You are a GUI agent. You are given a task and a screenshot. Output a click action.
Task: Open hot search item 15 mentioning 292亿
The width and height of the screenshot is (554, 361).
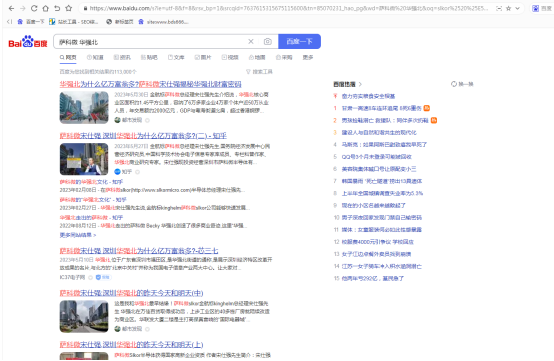(373, 278)
